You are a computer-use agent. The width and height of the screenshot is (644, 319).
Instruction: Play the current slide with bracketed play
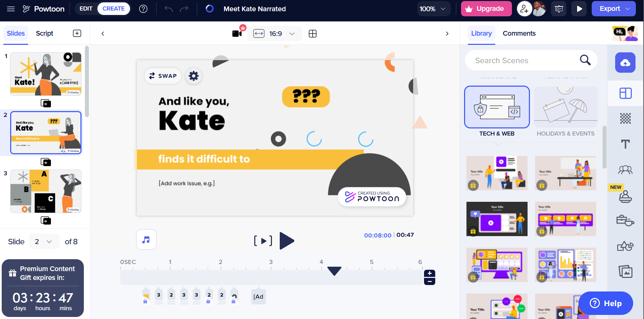pos(263,241)
